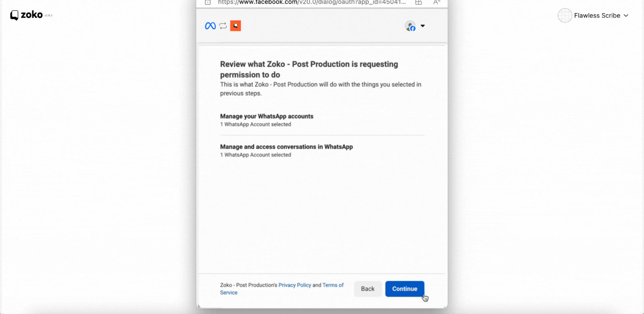Select 'Manage your WhatsApp accounts' permission
Image resolution: width=644 pixels, height=314 pixels.
267,116
